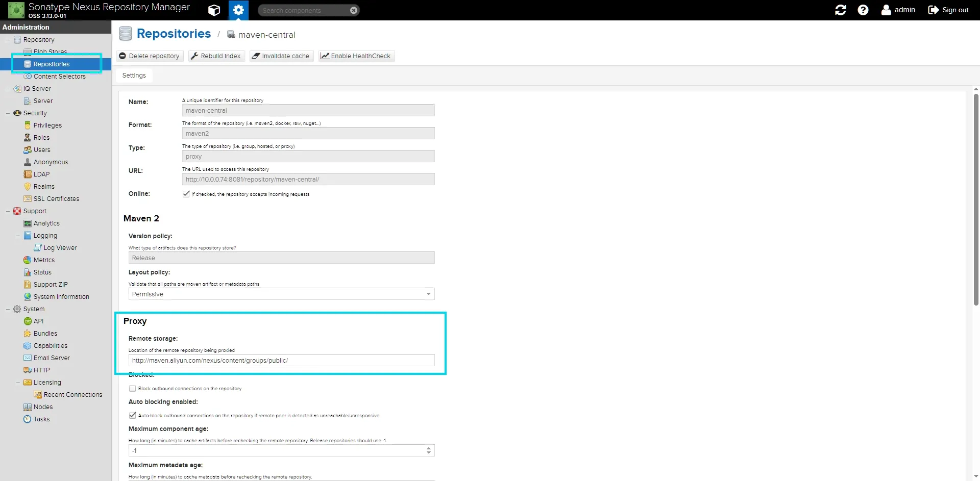
Task: Click the Analytics icon in sidebar
Action: [x=28, y=223]
